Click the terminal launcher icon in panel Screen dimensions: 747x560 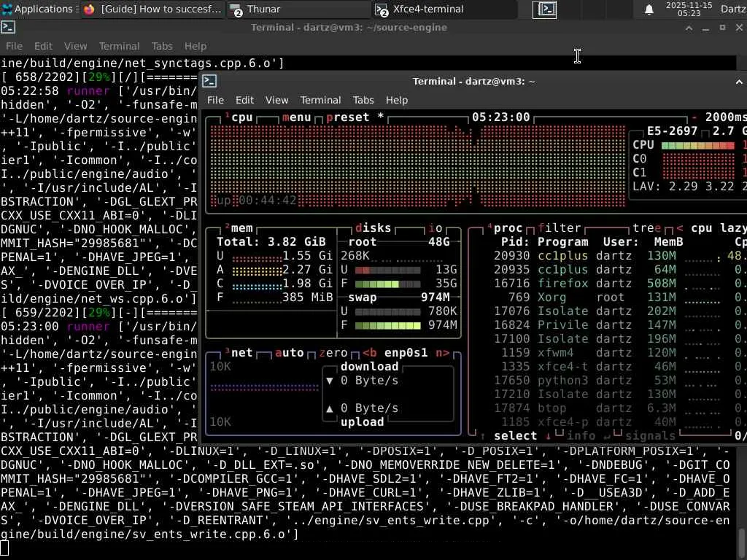coord(545,9)
